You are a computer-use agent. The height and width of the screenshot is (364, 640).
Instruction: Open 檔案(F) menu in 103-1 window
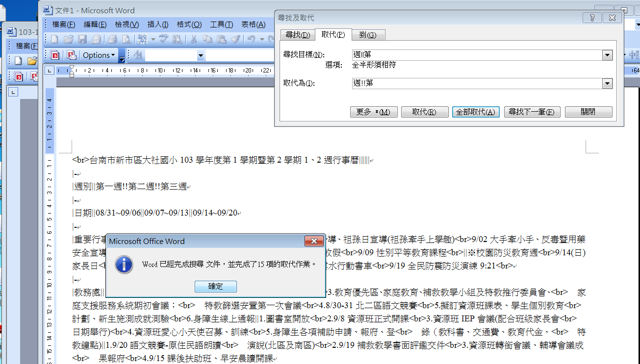[x=26, y=46]
